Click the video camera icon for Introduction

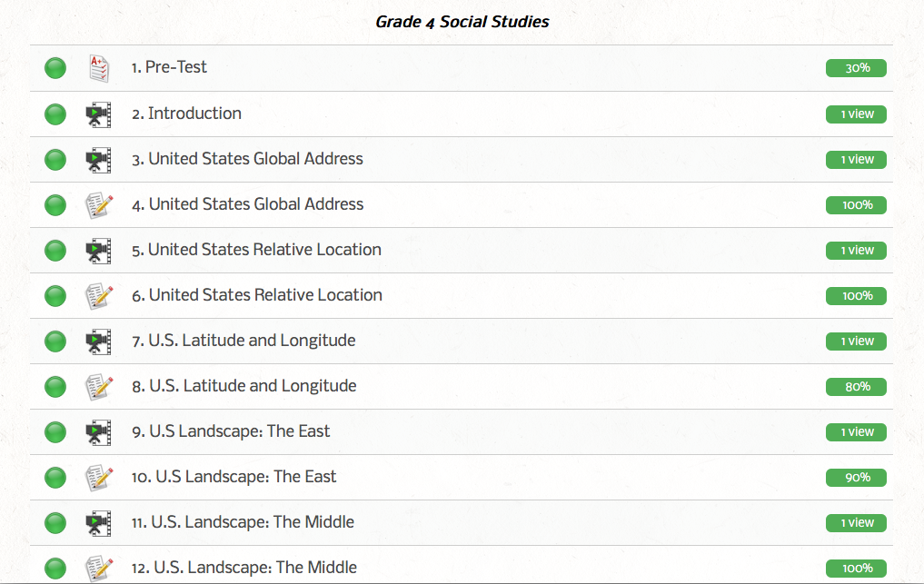(x=98, y=114)
